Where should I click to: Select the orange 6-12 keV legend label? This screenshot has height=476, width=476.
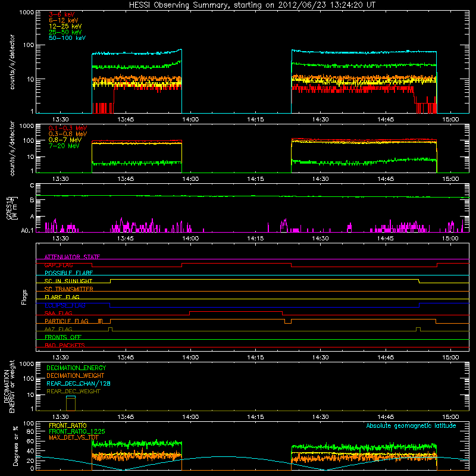pyautogui.click(x=63, y=20)
